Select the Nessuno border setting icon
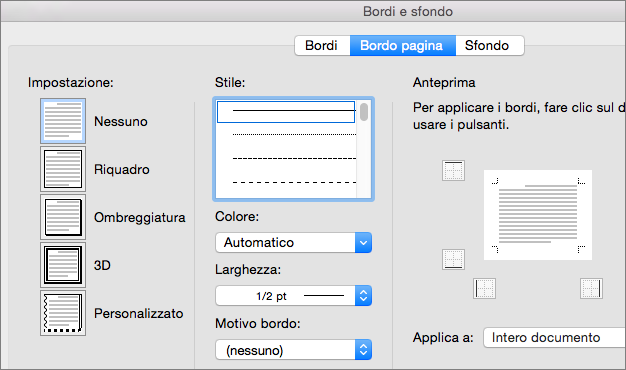Screen dimensions: 626x370 63,121
